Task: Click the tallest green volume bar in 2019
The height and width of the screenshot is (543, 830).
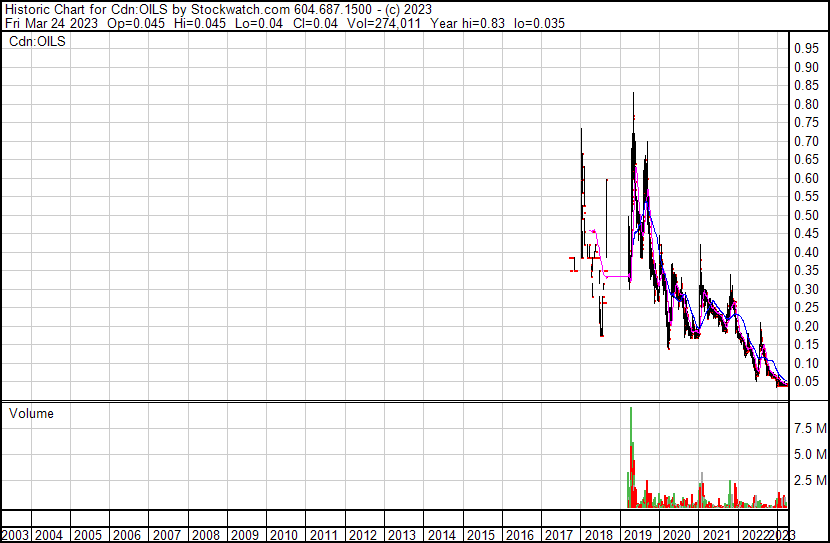Action: pyautogui.click(x=631, y=450)
